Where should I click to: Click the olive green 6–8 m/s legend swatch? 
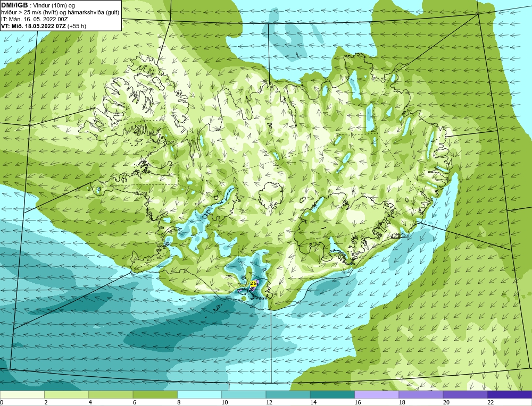point(155,394)
